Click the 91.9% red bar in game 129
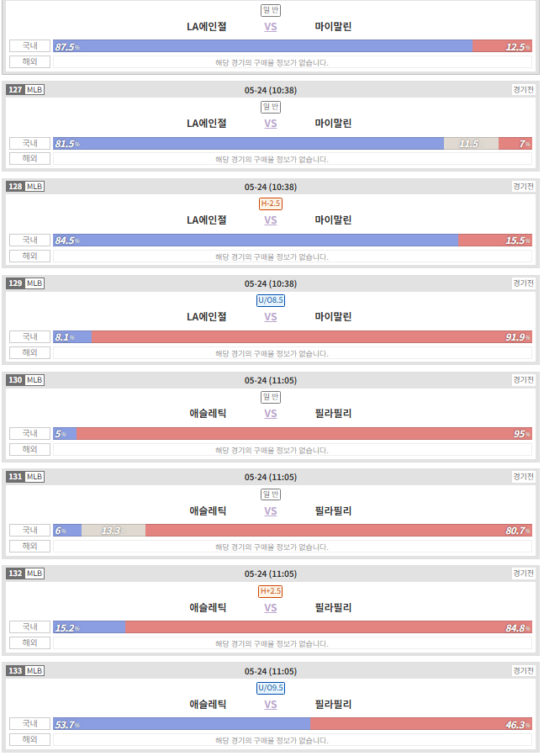This screenshot has height=756, width=544. coord(312,337)
